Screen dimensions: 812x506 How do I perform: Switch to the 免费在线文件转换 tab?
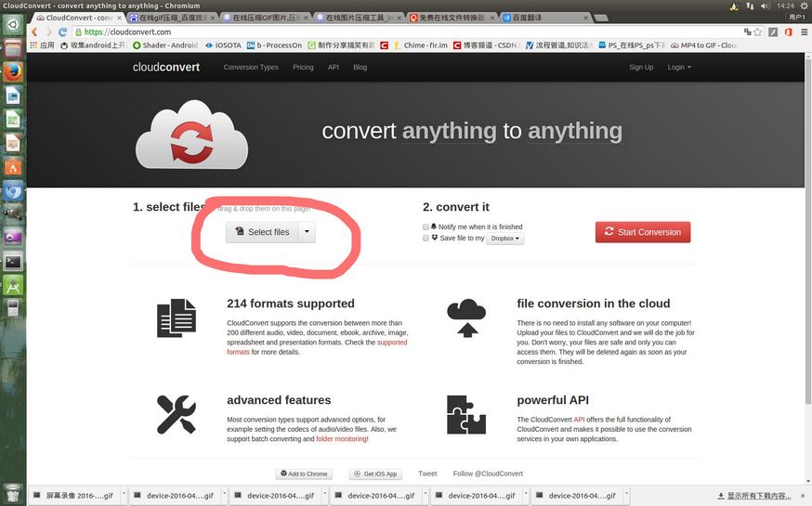click(451, 18)
